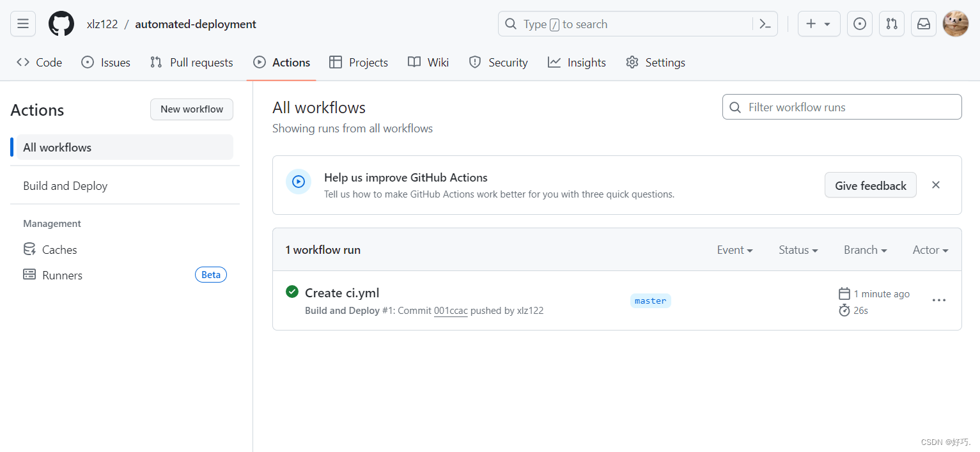Click the calendar icon beside 1 minute ago
The width and height of the screenshot is (980, 452).
844,293
